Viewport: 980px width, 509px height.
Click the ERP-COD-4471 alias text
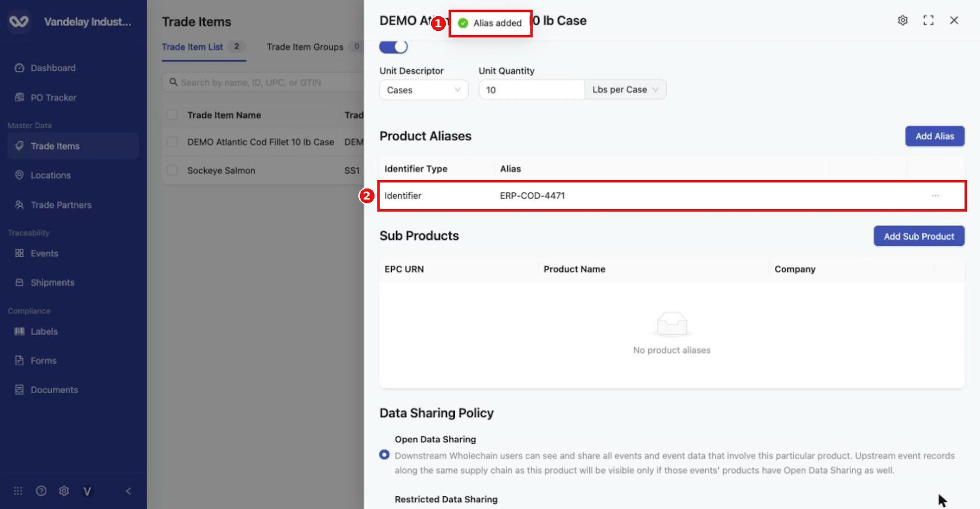pyautogui.click(x=532, y=196)
